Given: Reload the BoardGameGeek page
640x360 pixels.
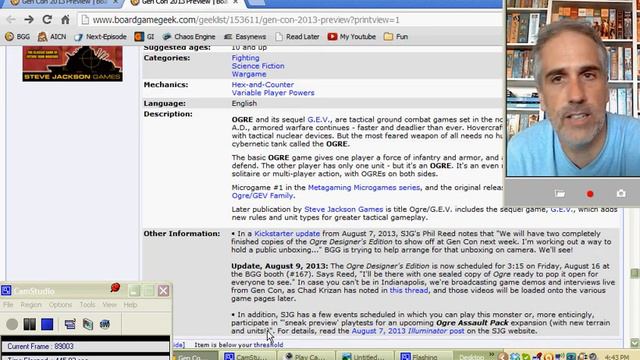Looking at the screenshot, I should pos(47,20).
